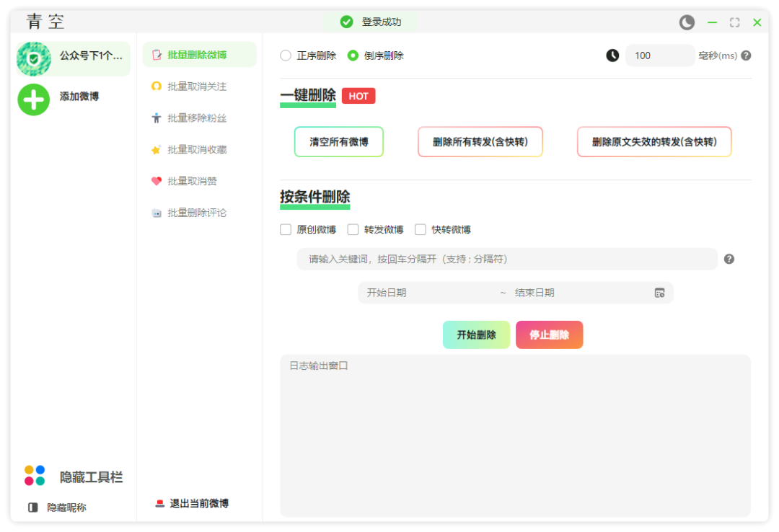The image size is (779, 532).
Task: Toggle dark mode moon icon
Action: tap(687, 22)
